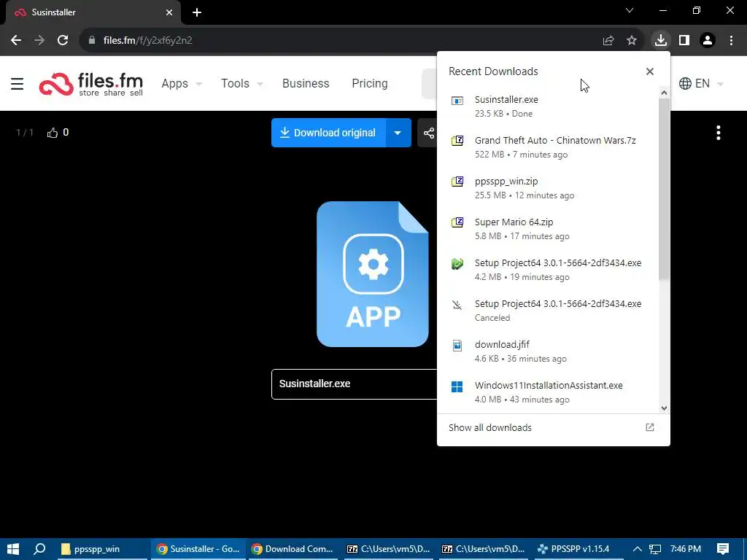
Task: Switch to PPSSPP v1.15.4 taskbar window
Action: [x=579, y=549]
